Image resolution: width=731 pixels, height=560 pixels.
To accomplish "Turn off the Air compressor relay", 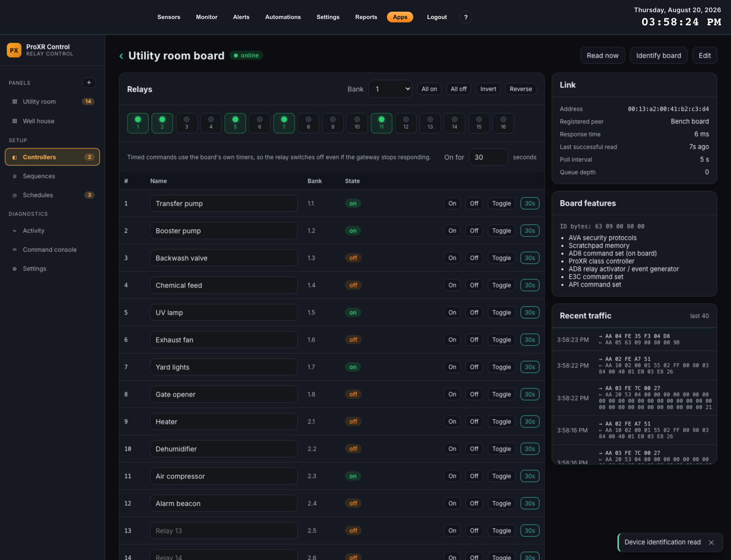I will 474,476.
